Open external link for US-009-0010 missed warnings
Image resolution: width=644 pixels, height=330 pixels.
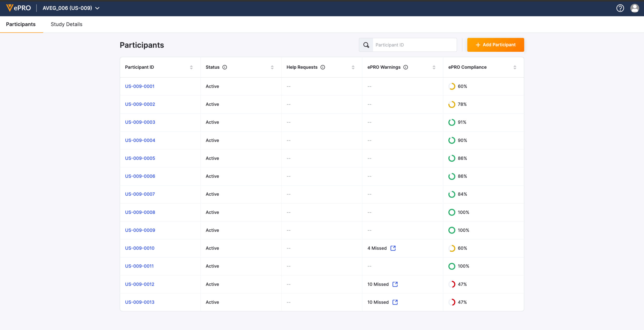[393, 248]
